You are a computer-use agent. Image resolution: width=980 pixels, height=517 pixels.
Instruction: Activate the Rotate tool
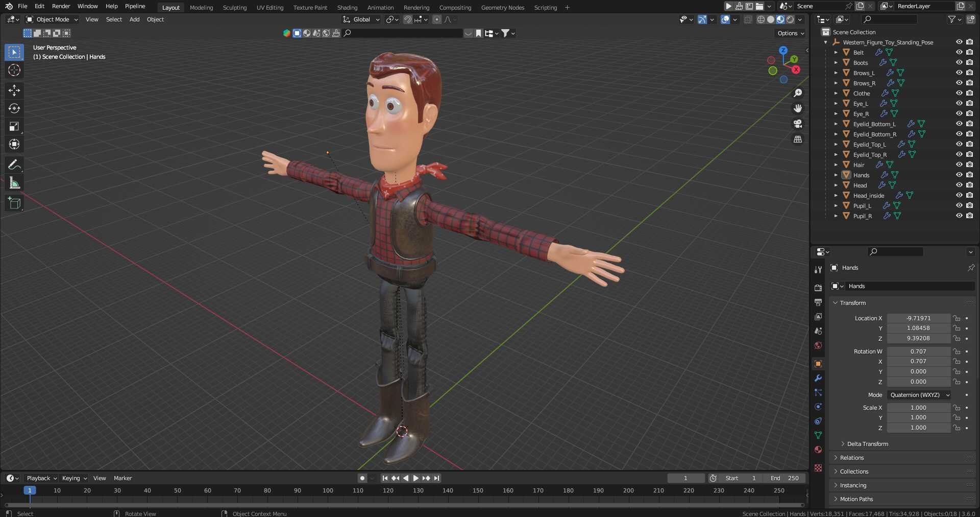pos(14,108)
